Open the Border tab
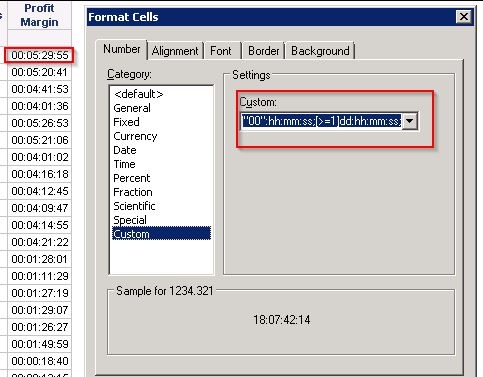 (x=263, y=51)
